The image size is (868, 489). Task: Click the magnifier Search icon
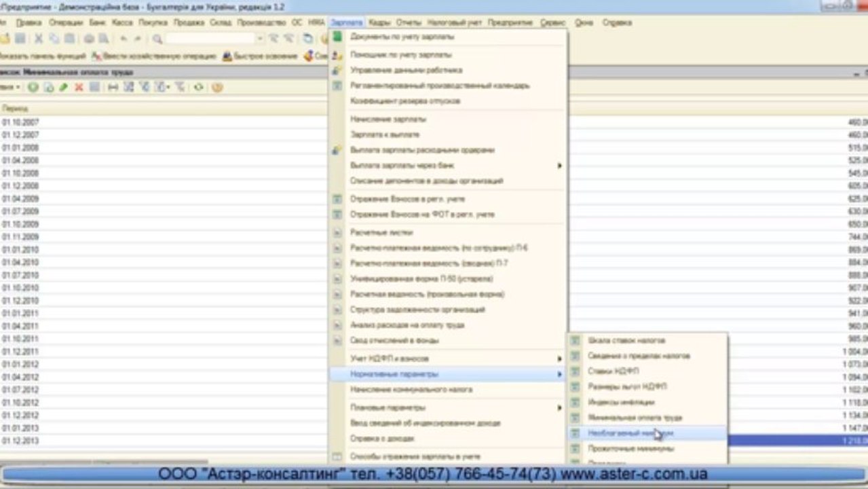tap(157, 39)
